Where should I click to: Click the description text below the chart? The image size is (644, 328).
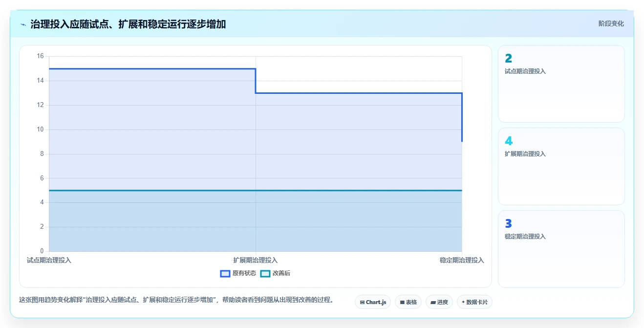point(176,300)
